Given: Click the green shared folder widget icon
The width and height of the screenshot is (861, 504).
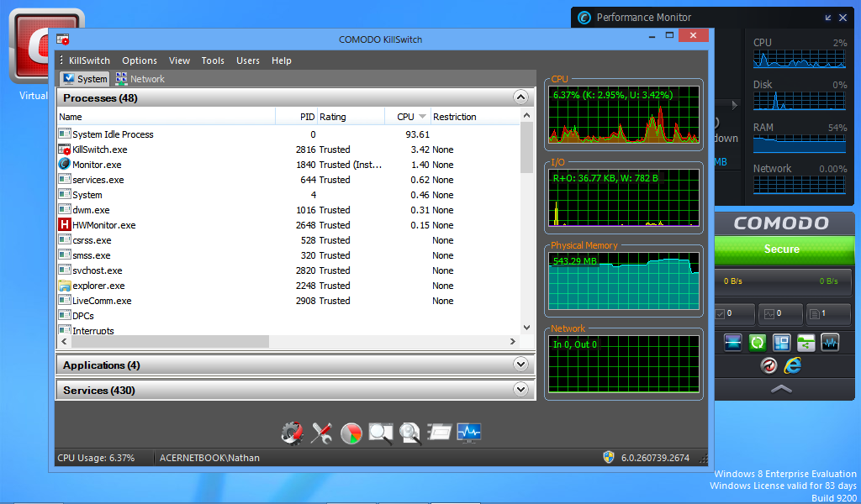Looking at the screenshot, I should (x=806, y=343).
